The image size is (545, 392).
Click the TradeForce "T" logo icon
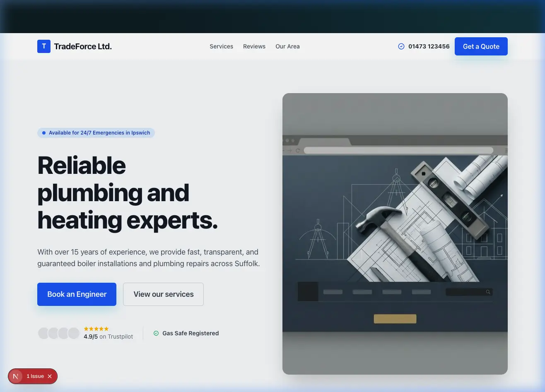43,46
